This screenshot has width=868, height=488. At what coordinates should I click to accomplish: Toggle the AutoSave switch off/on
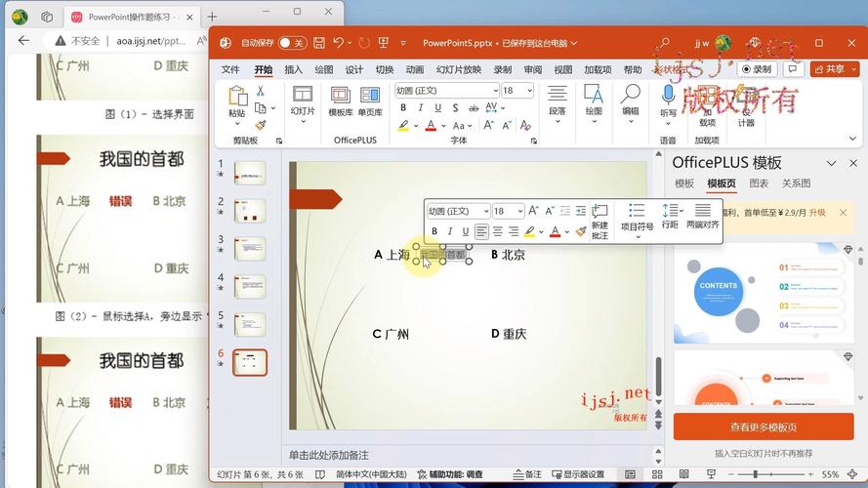pyautogui.click(x=292, y=43)
